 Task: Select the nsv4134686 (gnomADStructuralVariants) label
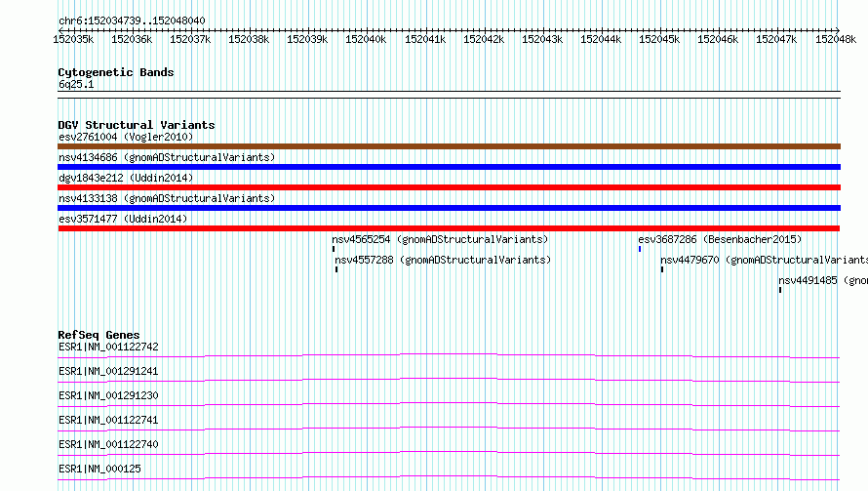pyautogui.click(x=167, y=157)
